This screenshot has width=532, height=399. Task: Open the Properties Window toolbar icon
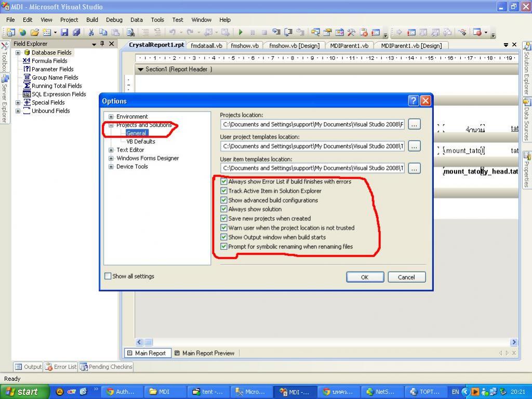327,32
